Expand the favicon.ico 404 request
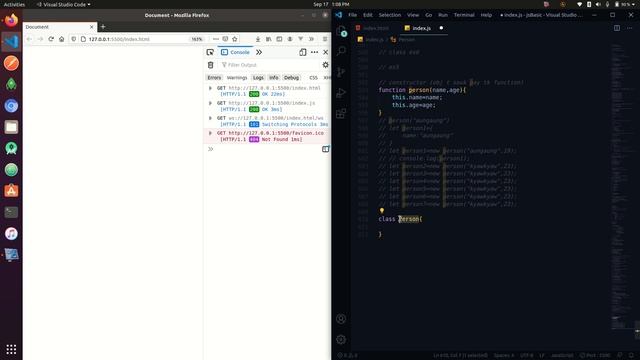 click(x=211, y=133)
